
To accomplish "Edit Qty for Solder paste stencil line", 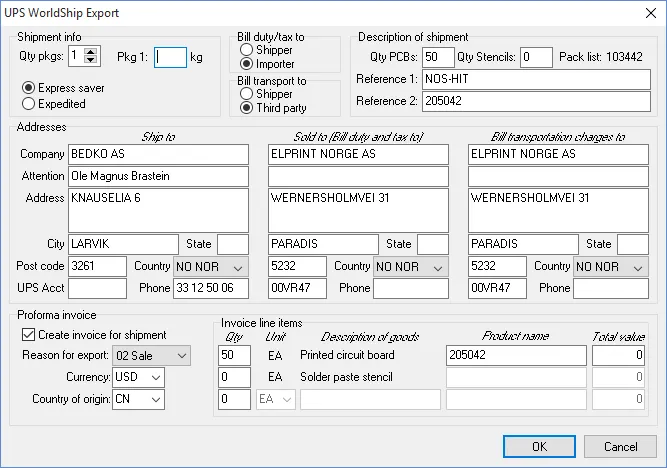I will pyautogui.click(x=234, y=377).
